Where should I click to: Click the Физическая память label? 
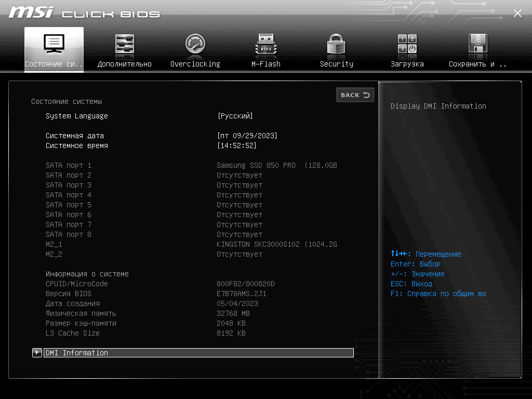point(81,313)
